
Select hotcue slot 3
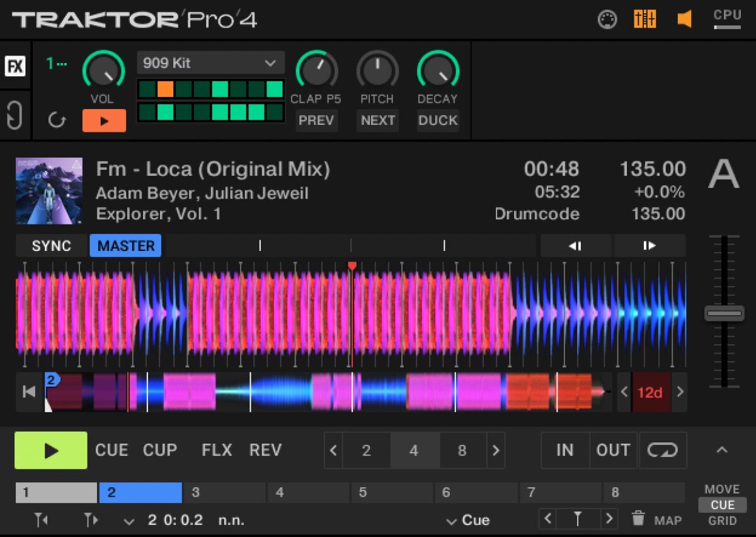[224, 492]
